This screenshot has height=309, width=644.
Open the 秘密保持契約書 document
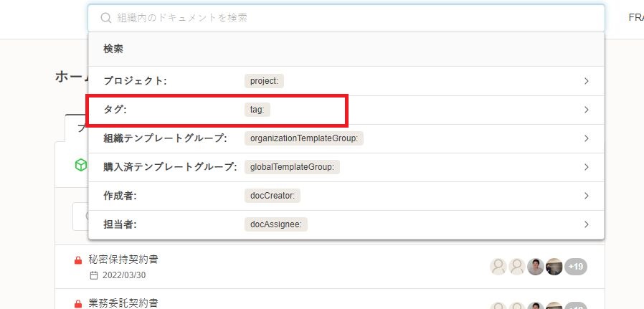click(123, 260)
